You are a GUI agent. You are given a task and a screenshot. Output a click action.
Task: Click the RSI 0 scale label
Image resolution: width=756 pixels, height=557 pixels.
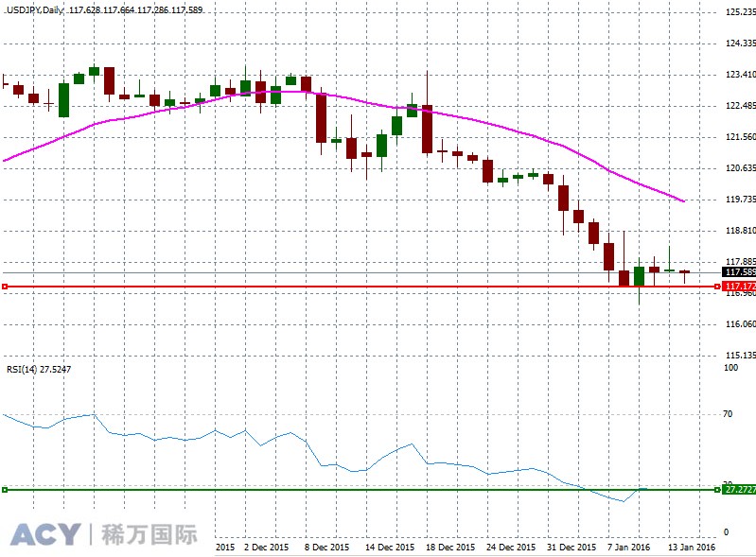(x=727, y=532)
